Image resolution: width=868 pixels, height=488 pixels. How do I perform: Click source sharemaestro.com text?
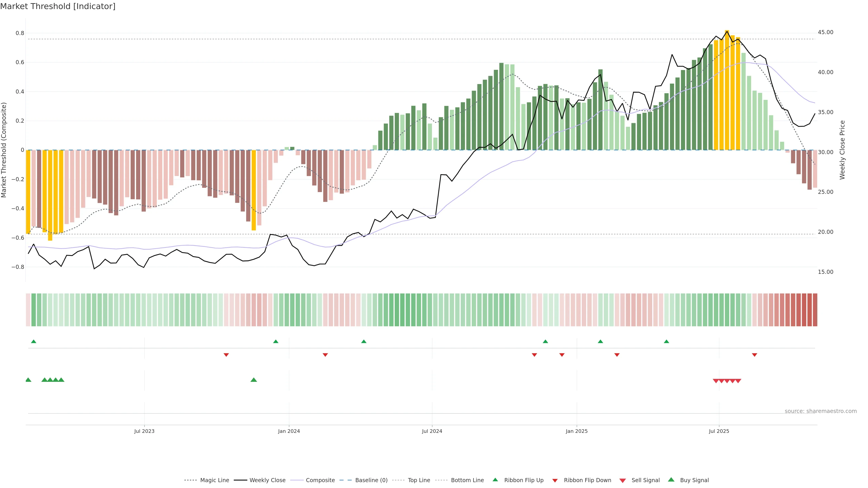click(x=821, y=411)
